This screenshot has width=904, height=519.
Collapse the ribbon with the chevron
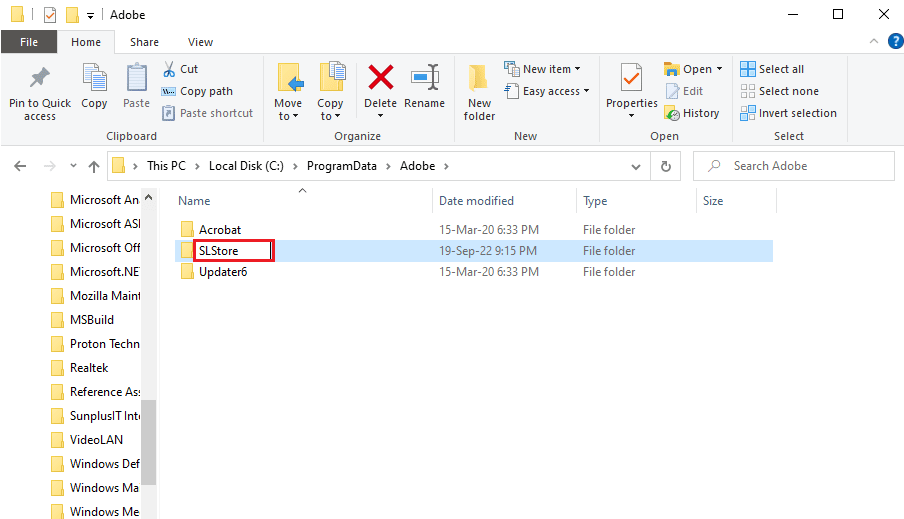(x=874, y=41)
